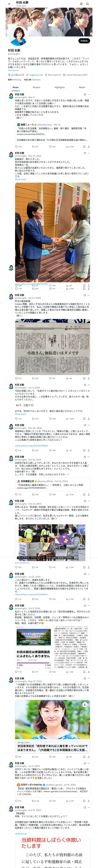Screen dimensions: 98x868
Task: Switch to the Replies tab
Action: pyautogui.click(x=36, y=87)
